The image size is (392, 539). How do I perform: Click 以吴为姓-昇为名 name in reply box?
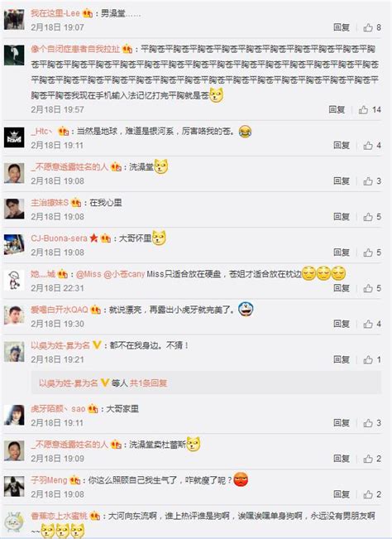(69, 383)
